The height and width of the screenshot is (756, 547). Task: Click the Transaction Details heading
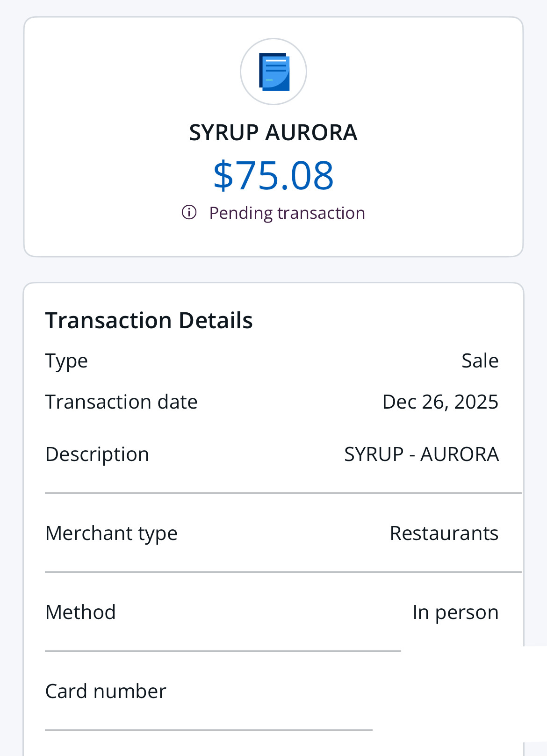pyautogui.click(x=149, y=320)
